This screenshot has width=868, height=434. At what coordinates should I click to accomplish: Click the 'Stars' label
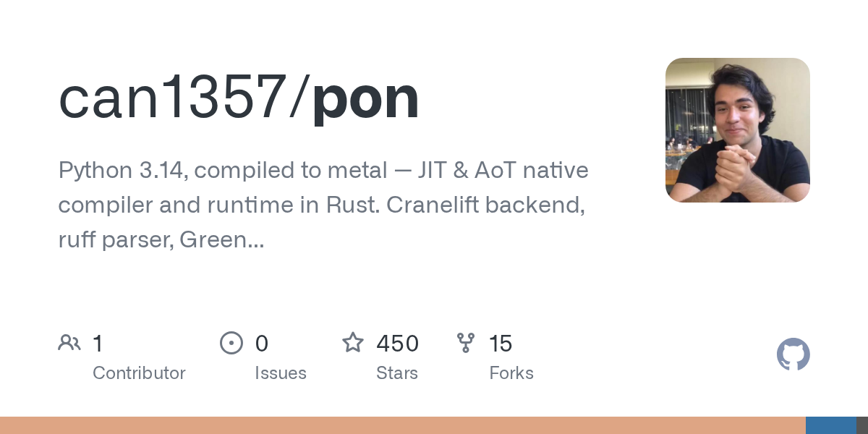coord(397,373)
